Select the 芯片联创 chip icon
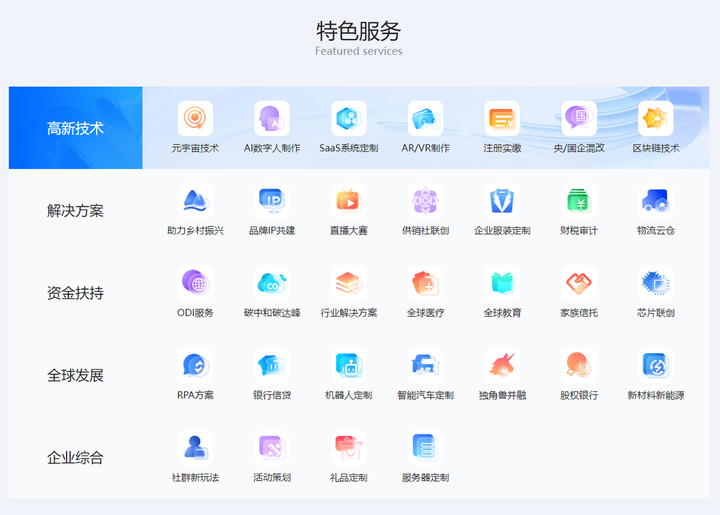The width and height of the screenshot is (720, 515). coord(656,283)
